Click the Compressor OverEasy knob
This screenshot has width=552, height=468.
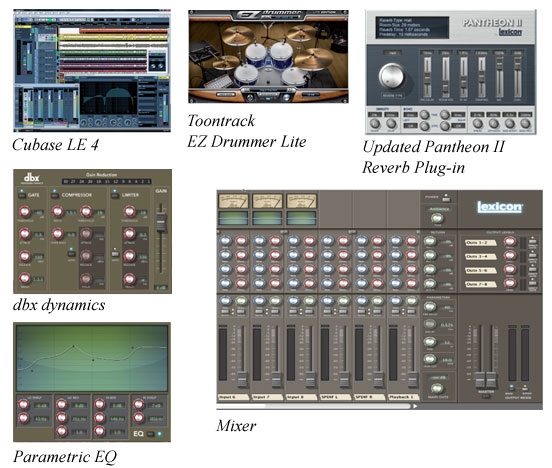pos(57,233)
